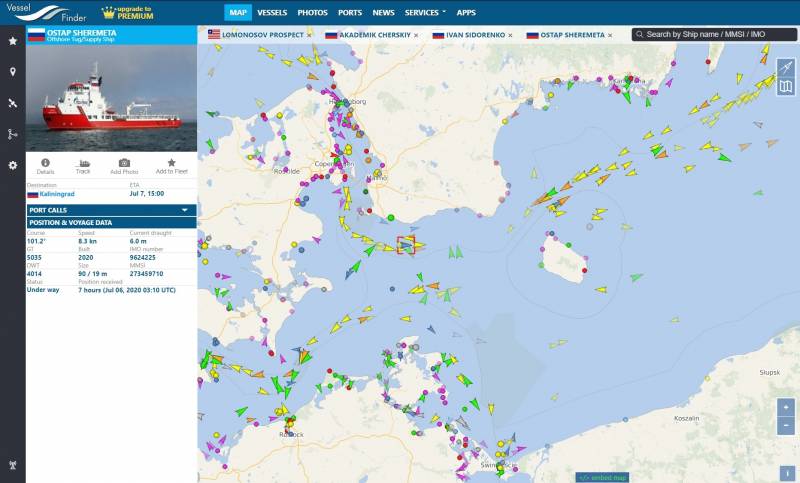Click IMO number 9624225
800x483 pixels.
click(x=142, y=258)
